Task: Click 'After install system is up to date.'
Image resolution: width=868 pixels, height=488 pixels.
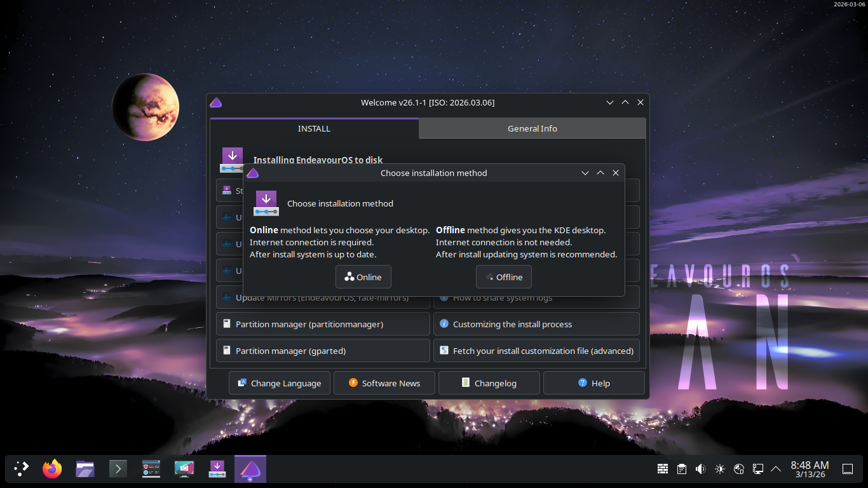Action: coord(313,254)
